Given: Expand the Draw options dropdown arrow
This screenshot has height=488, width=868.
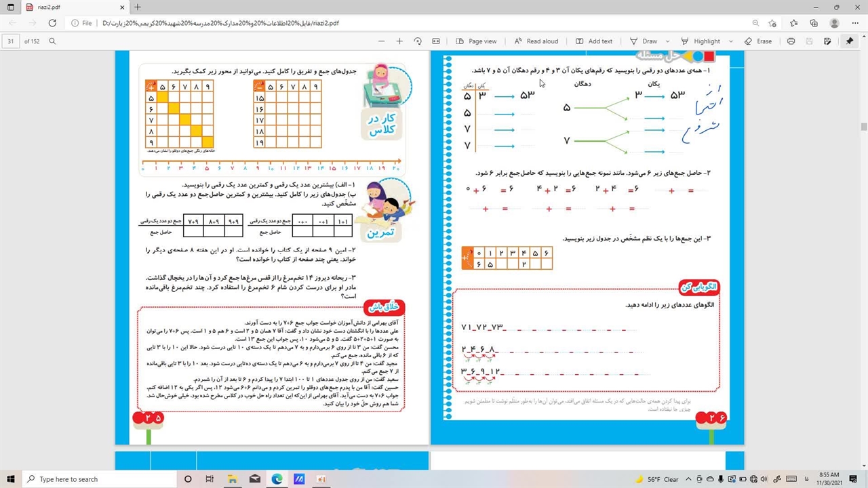Looking at the screenshot, I should tap(667, 41).
